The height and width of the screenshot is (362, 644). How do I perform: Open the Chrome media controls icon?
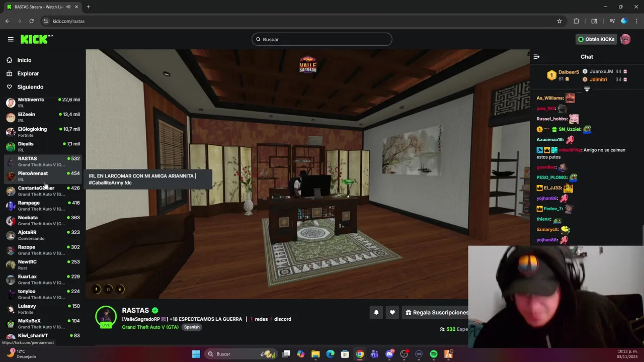click(612, 21)
